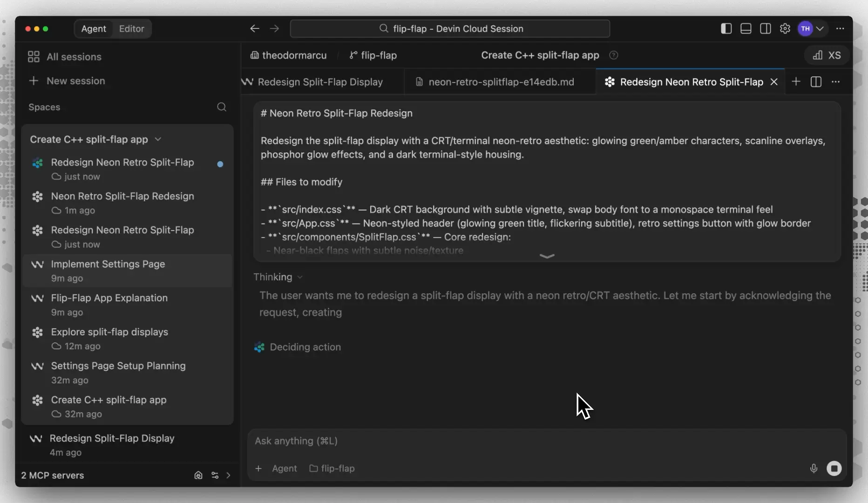
Task: Start a New session
Action: (x=67, y=81)
